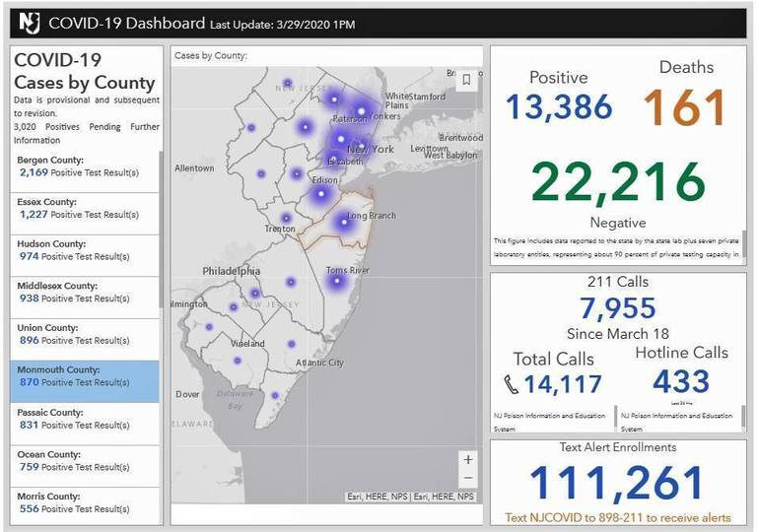
Task: Click the county list scrollbar
Action: click(x=161, y=227)
